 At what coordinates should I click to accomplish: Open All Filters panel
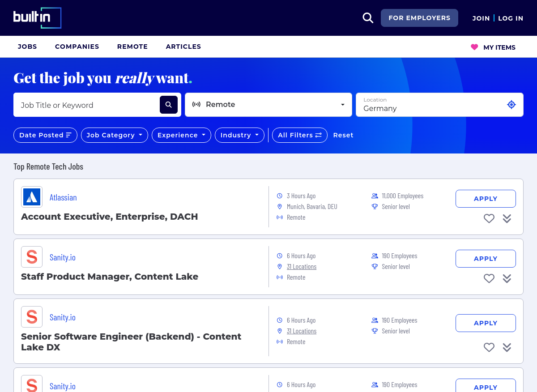[300, 135]
